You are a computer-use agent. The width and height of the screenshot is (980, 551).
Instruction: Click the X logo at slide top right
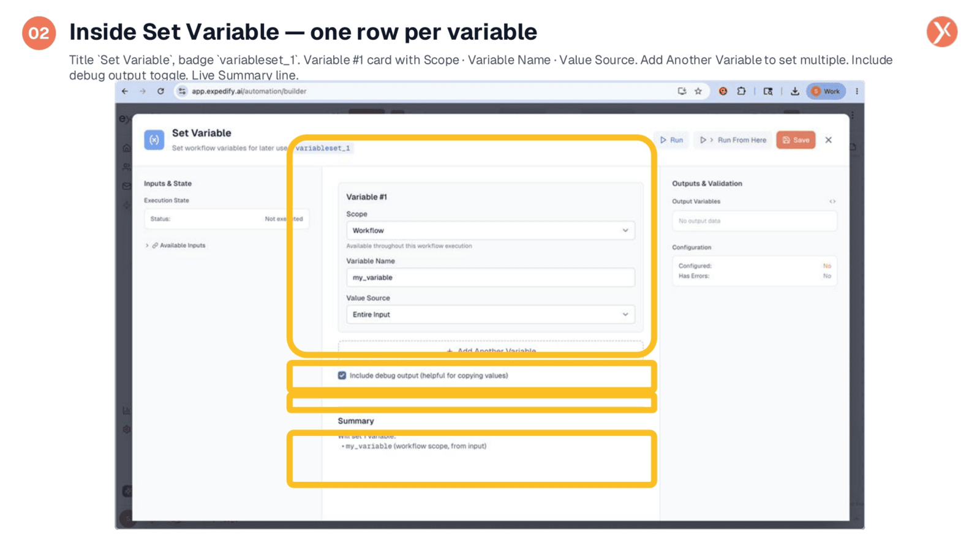[x=941, y=32]
